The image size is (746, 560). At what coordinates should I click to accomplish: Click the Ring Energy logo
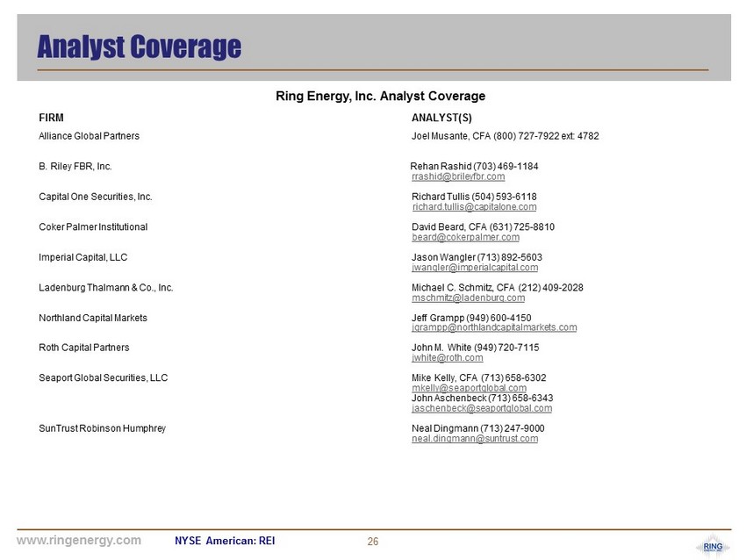click(713, 547)
